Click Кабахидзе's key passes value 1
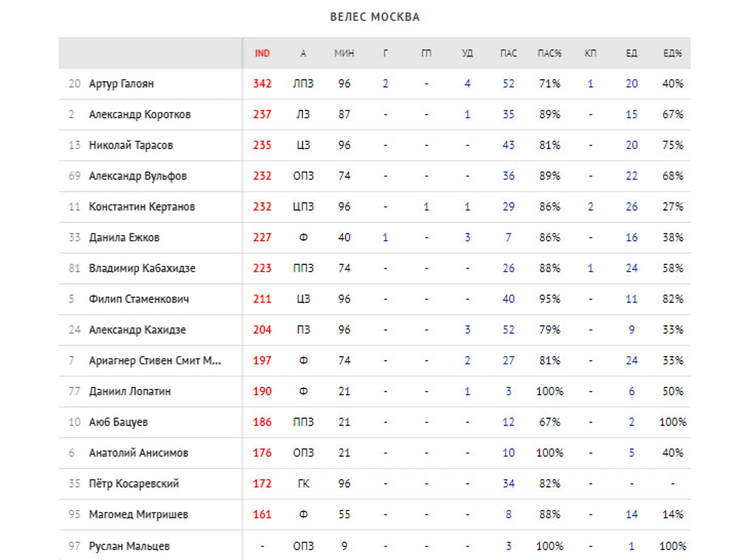The image size is (749, 560). click(590, 268)
